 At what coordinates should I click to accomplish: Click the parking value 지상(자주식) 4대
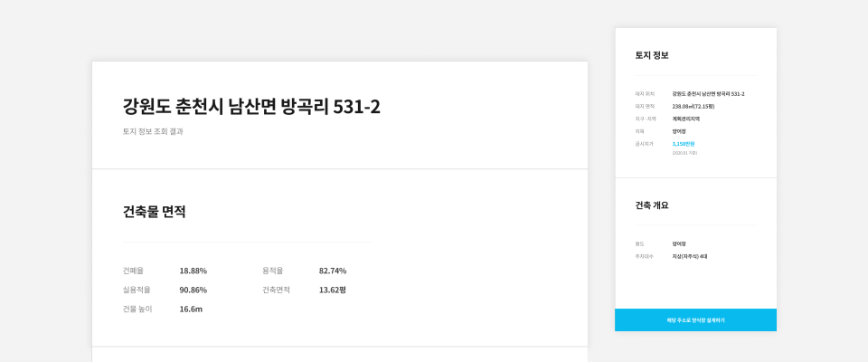(x=690, y=257)
